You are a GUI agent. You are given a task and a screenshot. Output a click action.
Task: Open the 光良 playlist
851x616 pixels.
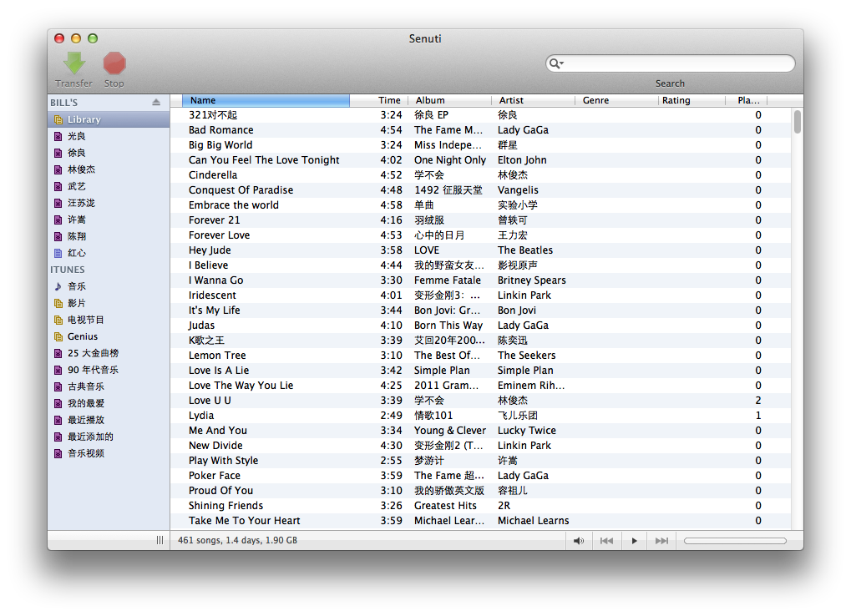coord(109,136)
